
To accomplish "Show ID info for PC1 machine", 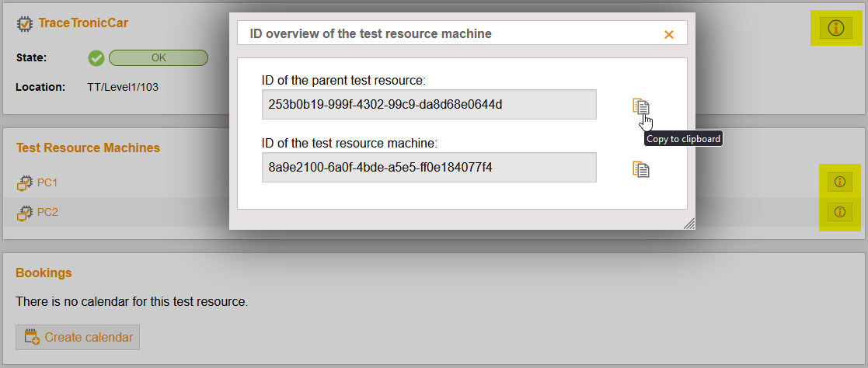I will pos(840,182).
